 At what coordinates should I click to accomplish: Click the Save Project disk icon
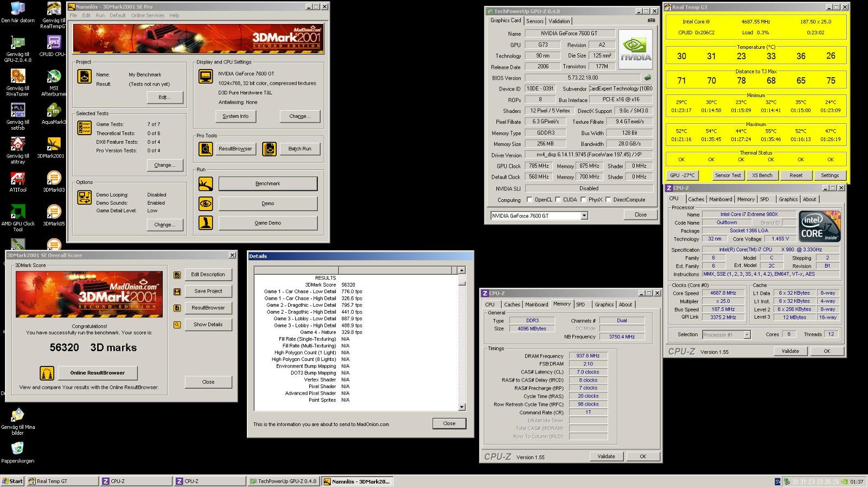coord(177,291)
